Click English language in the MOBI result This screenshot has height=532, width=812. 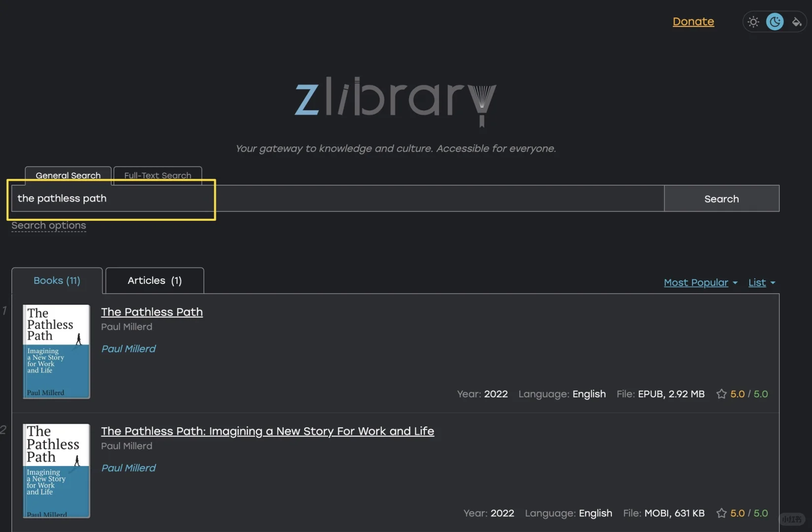595,513
